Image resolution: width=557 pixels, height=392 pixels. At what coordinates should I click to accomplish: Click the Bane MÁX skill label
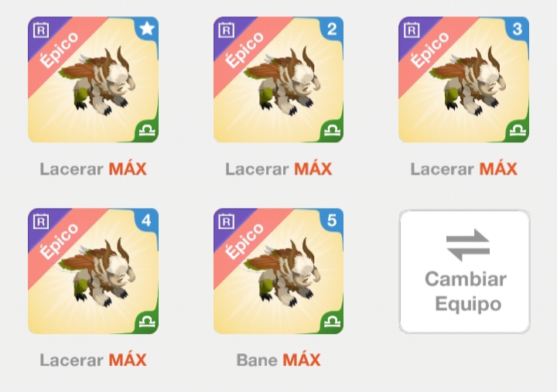pos(278,360)
